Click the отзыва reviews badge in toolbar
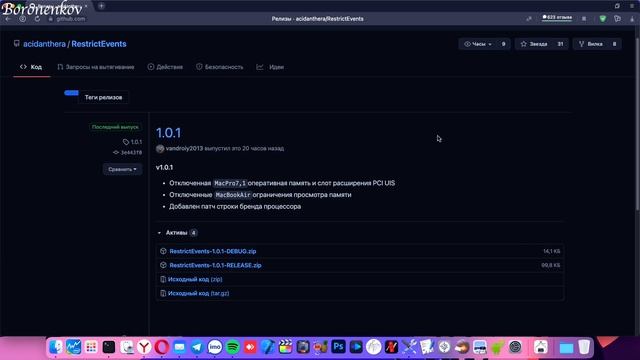Screen dimensions: 640x360 pyautogui.click(x=557, y=18)
